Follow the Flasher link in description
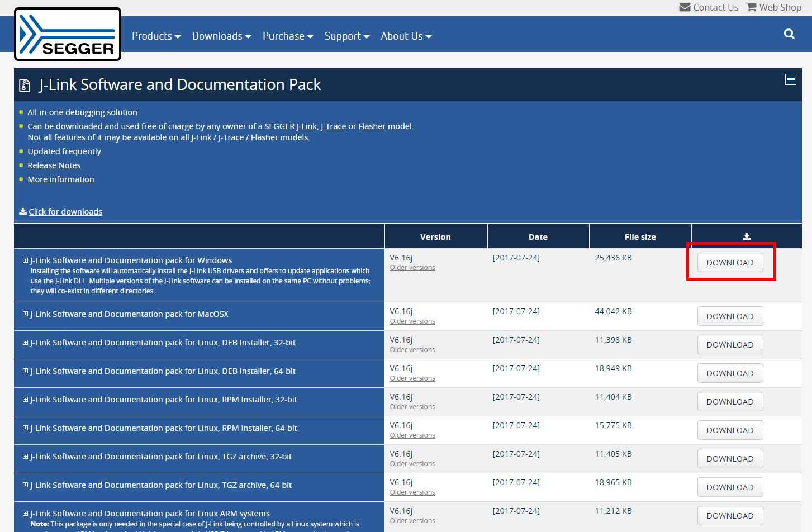812x532 pixels. click(372, 126)
